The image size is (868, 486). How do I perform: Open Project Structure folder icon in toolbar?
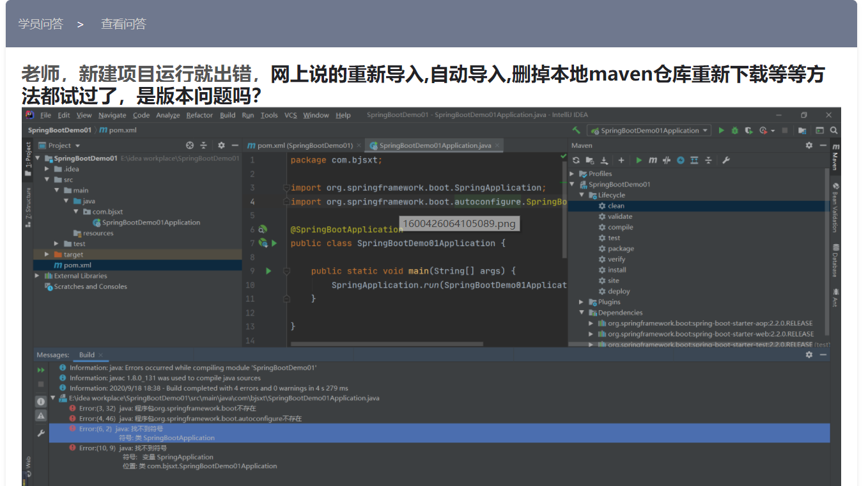(803, 130)
